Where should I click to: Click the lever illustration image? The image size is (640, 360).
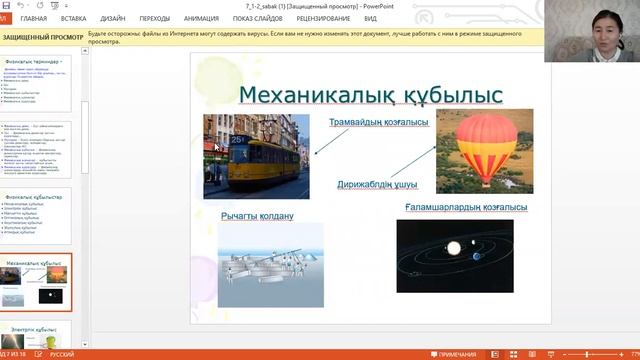pos(271,265)
